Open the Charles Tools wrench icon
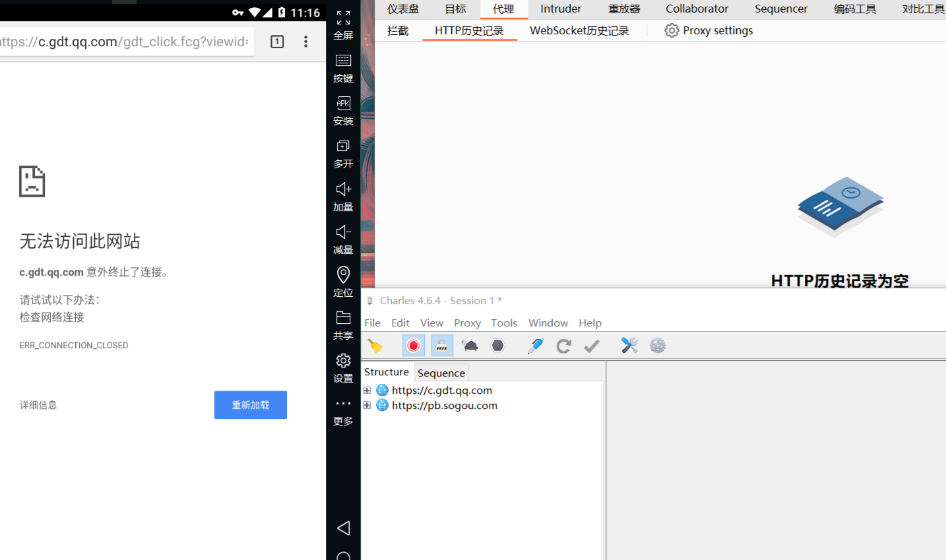 tap(629, 346)
